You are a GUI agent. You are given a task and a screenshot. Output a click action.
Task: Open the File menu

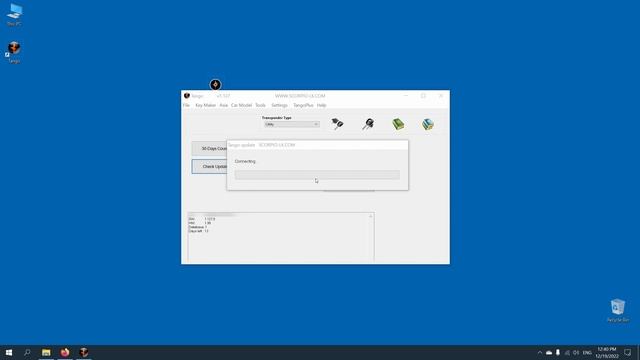(186, 105)
